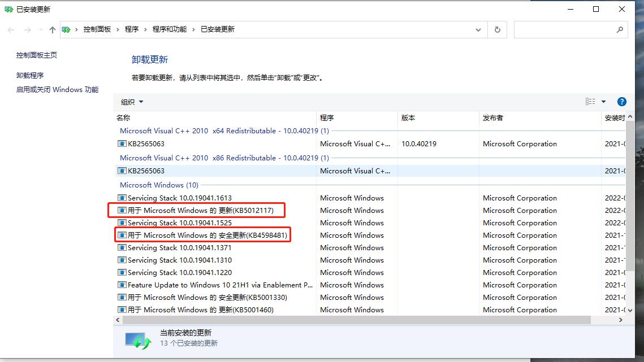644x362 pixels.
Task: Click the update icon beside KB2565063
Action: click(x=121, y=143)
